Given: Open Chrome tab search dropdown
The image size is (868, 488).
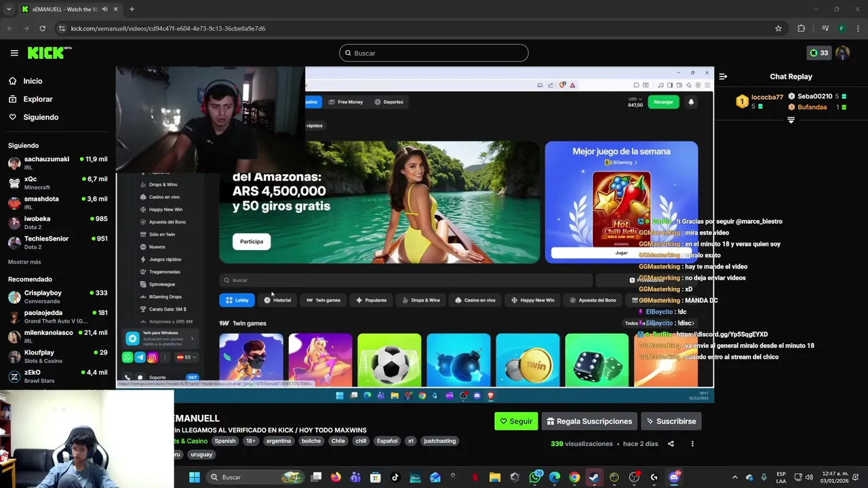Looking at the screenshot, I should [x=8, y=9].
